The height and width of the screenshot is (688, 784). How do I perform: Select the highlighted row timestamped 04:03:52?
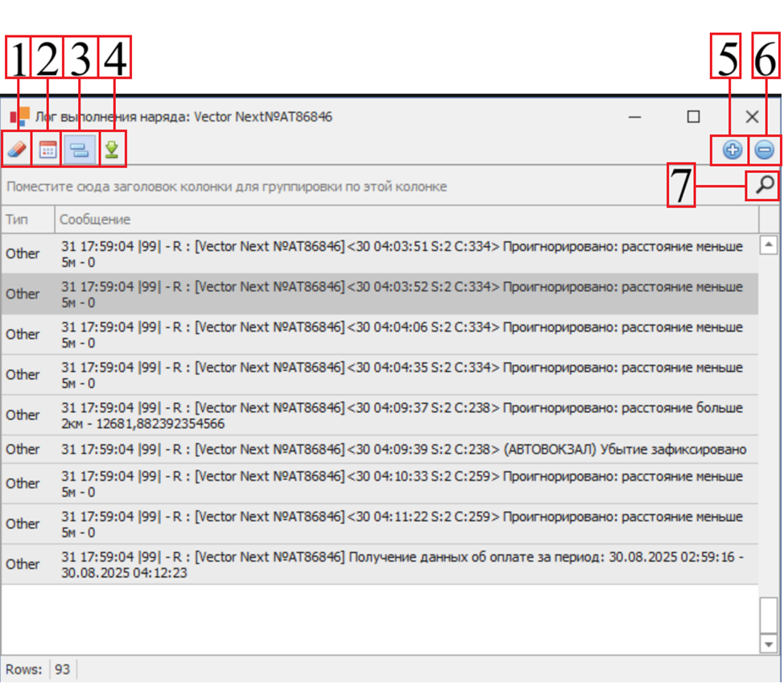[402, 294]
